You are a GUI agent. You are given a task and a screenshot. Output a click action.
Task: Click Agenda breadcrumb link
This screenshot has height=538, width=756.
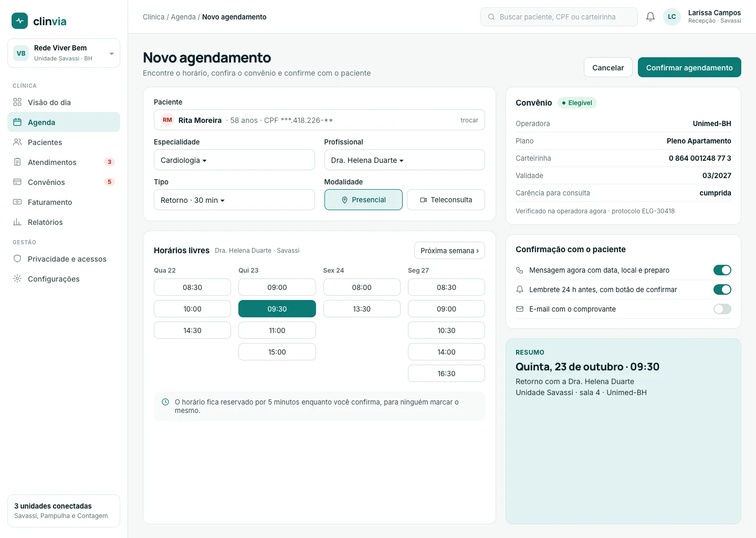[183, 17]
